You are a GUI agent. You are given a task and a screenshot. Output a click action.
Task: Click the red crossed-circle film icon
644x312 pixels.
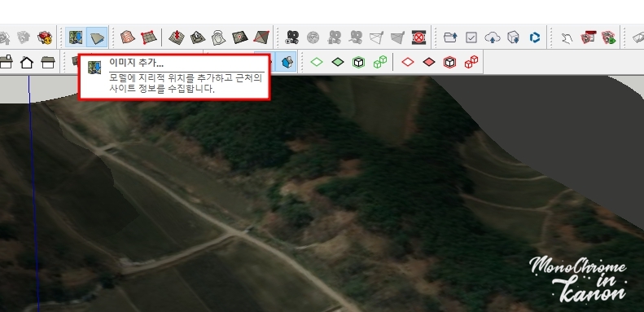click(419, 37)
